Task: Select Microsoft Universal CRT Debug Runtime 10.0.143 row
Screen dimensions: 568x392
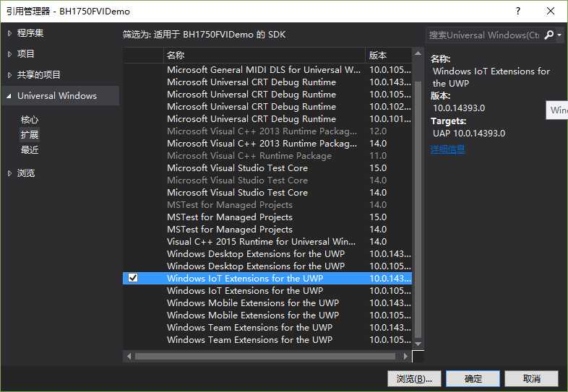Action: coord(267,82)
